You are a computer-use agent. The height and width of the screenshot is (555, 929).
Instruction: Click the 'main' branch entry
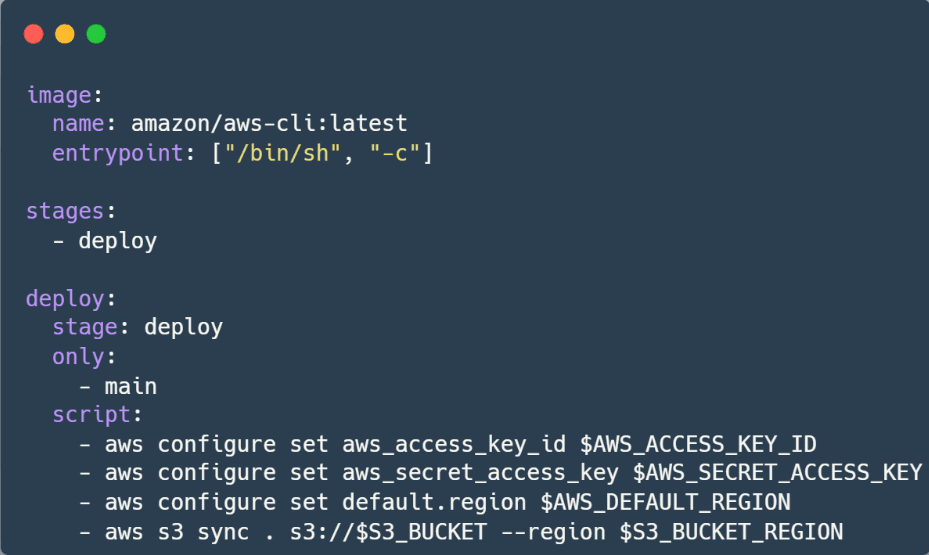tap(131, 387)
